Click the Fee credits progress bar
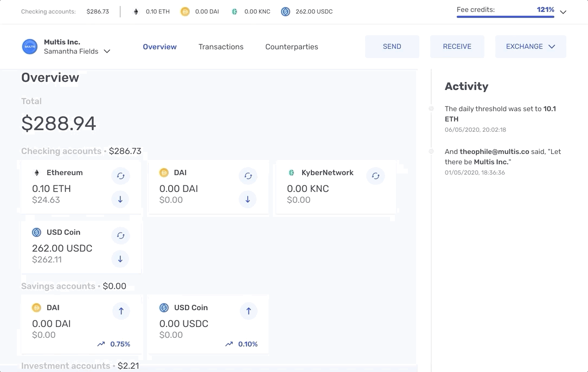The image size is (588, 372). [506, 16]
